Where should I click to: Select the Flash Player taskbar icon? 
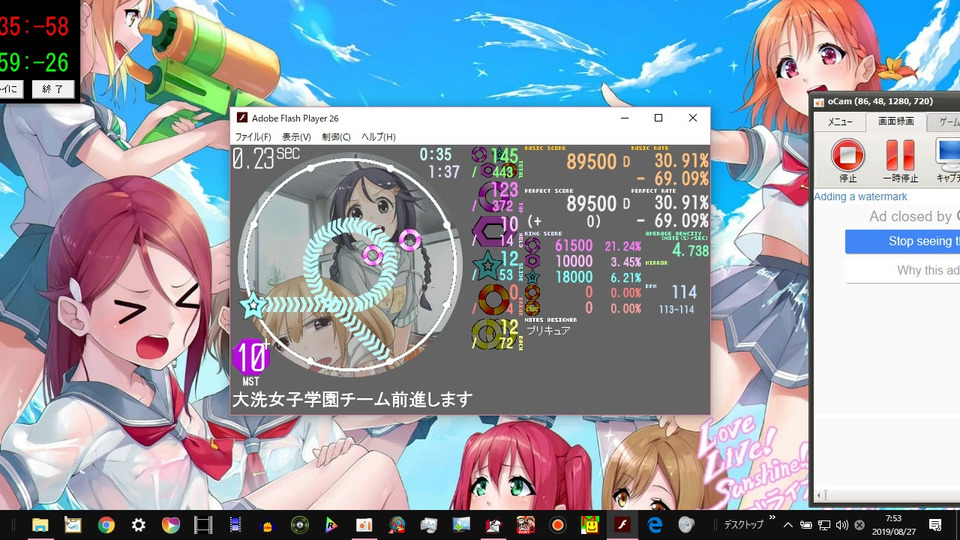coord(622,525)
